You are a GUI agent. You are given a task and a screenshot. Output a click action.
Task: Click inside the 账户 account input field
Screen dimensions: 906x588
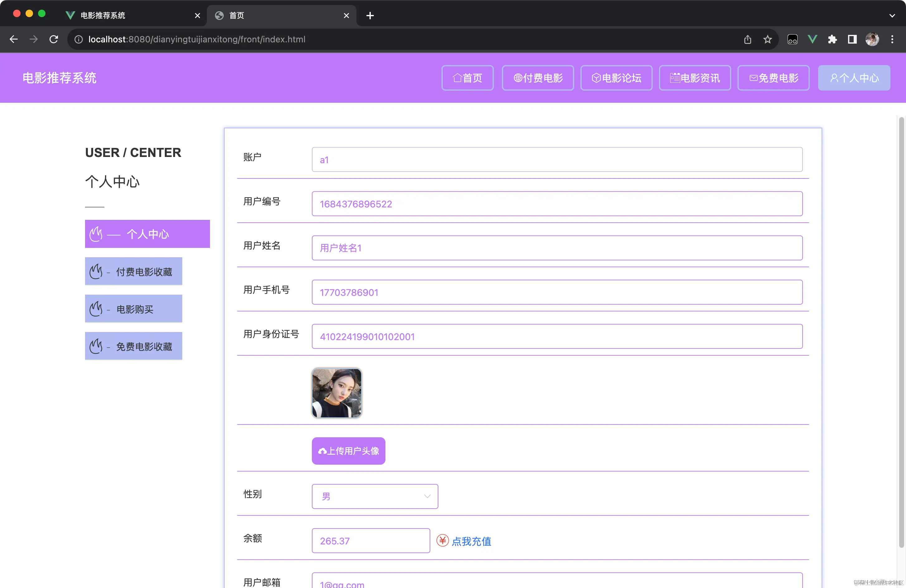pos(556,159)
